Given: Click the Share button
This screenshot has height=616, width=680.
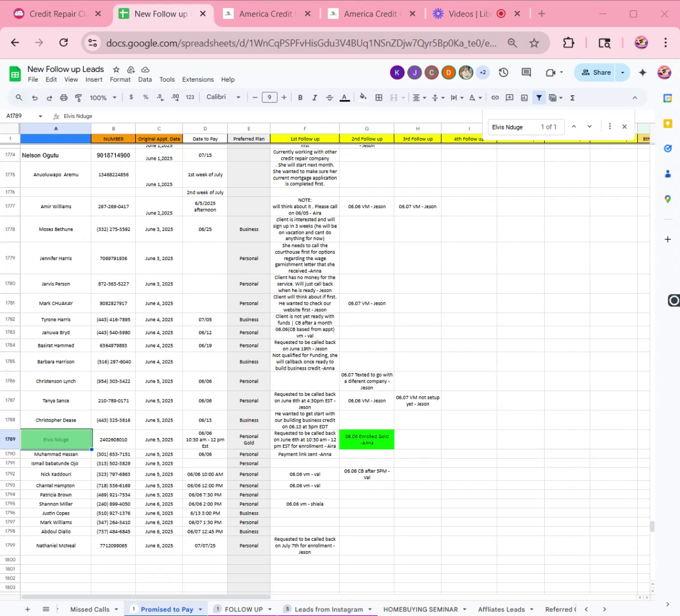Looking at the screenshot, I should [x=596, y=72].
